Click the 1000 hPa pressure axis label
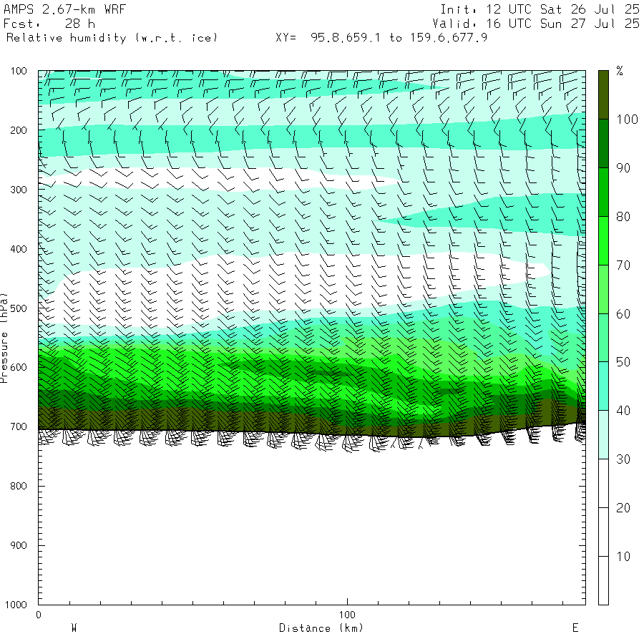The height and width of the screenshot is (644, 644). click(x=16, y=605)
